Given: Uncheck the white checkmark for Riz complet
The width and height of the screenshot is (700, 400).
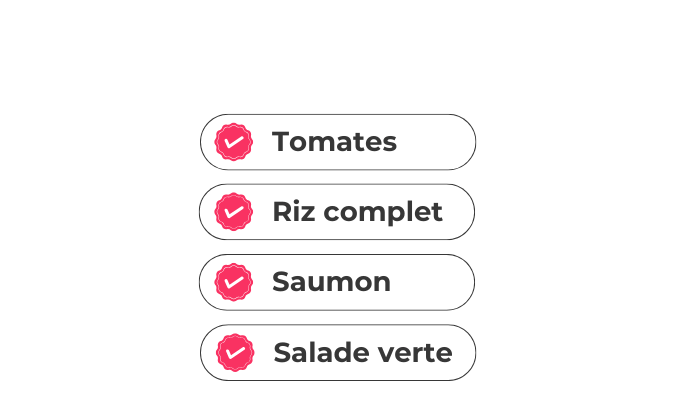Looking at the screenshot, I should tap(234, 212).
